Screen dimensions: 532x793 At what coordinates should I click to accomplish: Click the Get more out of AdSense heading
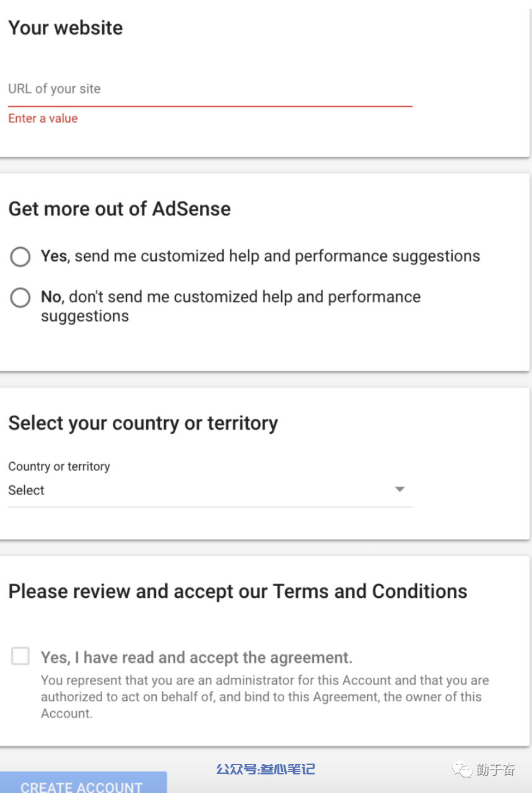(120, 209)
